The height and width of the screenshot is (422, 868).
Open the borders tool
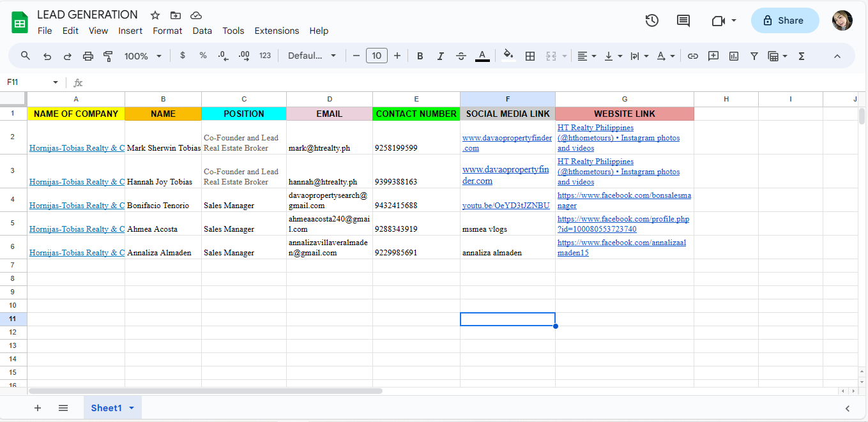pyautogui.click(x=529, y=56)
